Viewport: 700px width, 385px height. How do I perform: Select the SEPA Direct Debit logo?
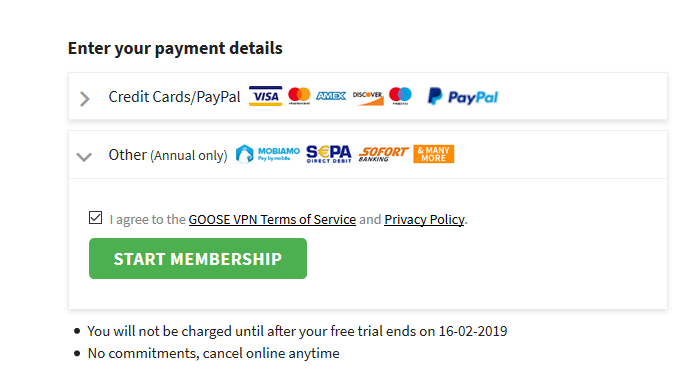(329, 154)
